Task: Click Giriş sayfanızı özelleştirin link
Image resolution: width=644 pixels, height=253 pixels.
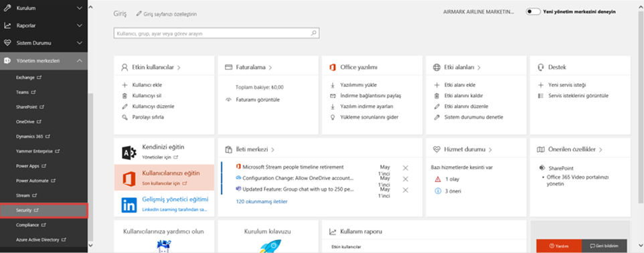Action: (x=170, y=14)
